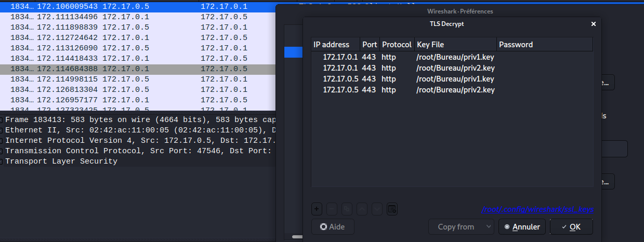Open the Copy from dropdown
644x242 pixels.
(x=461, y=227)
